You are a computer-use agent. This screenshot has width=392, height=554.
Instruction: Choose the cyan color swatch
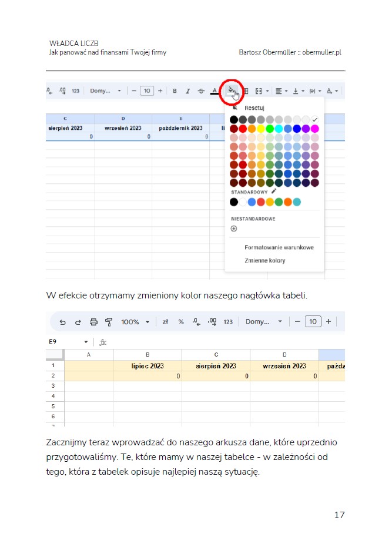coord(279,129)
